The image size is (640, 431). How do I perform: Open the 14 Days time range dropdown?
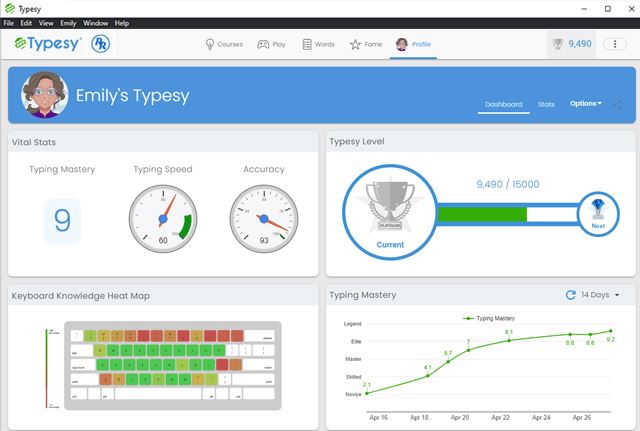602,295
